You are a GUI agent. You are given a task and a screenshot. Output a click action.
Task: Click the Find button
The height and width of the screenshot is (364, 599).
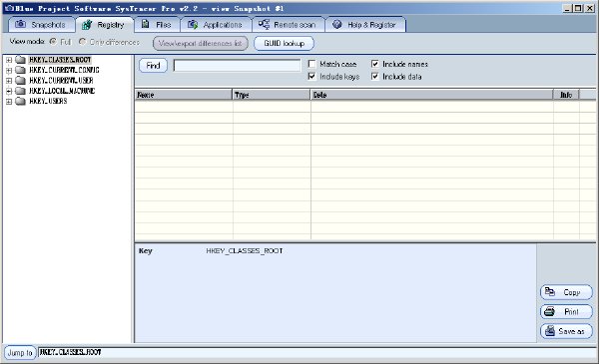click(x=153, y=66)
